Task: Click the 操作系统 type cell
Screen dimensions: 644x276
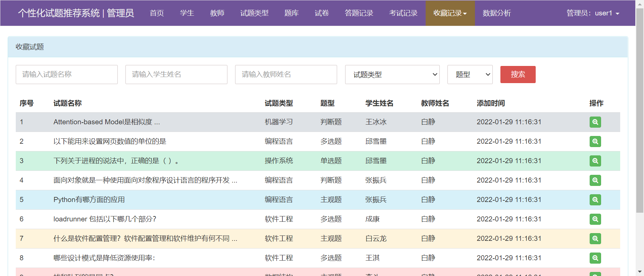Action: 279,161
